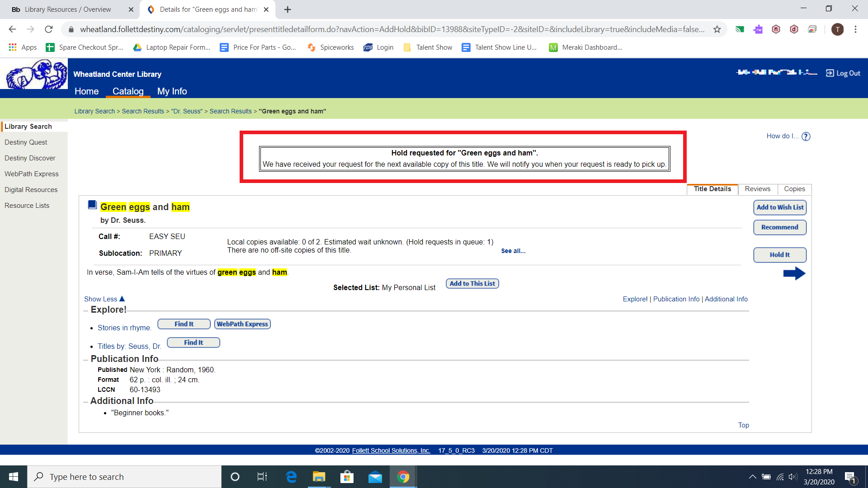Click the Log Out icon
Screen dimensions: 868x488
[830, 73]
